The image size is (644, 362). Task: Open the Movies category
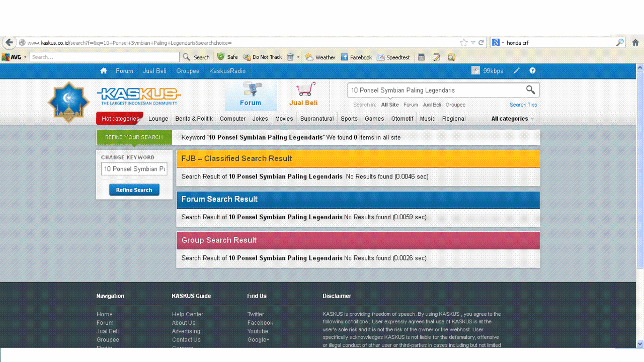[284, 119]
